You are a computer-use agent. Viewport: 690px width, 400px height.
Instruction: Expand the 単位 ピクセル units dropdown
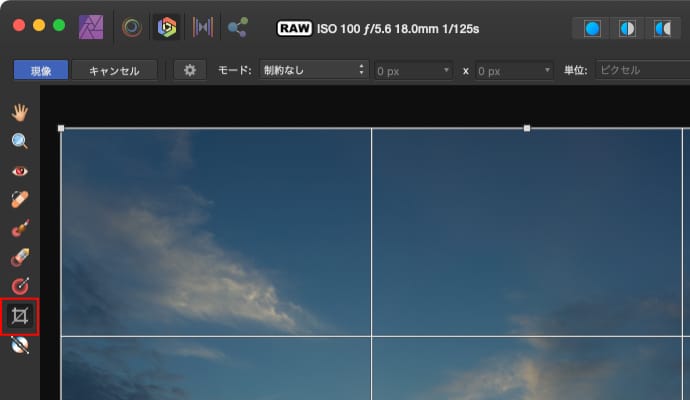[642, 70]
